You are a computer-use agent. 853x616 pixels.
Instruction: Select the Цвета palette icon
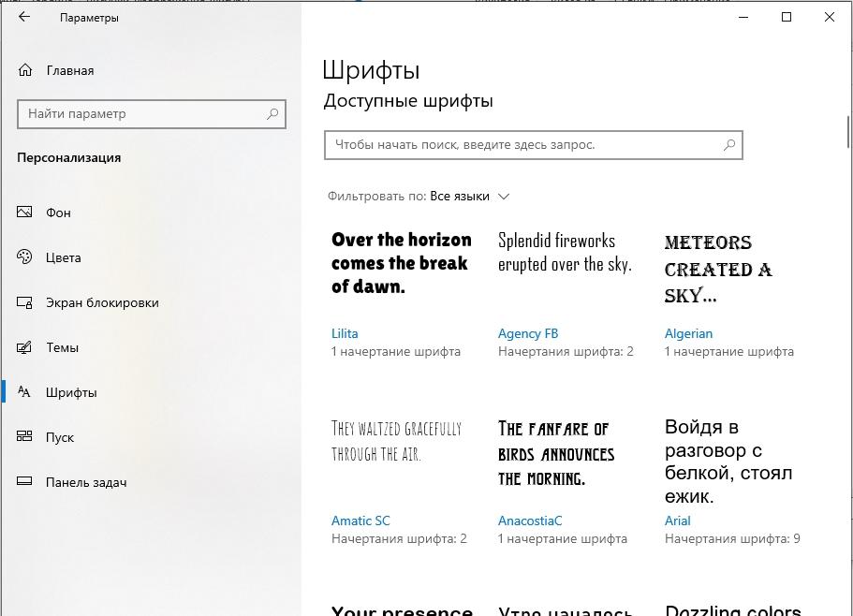24,257
